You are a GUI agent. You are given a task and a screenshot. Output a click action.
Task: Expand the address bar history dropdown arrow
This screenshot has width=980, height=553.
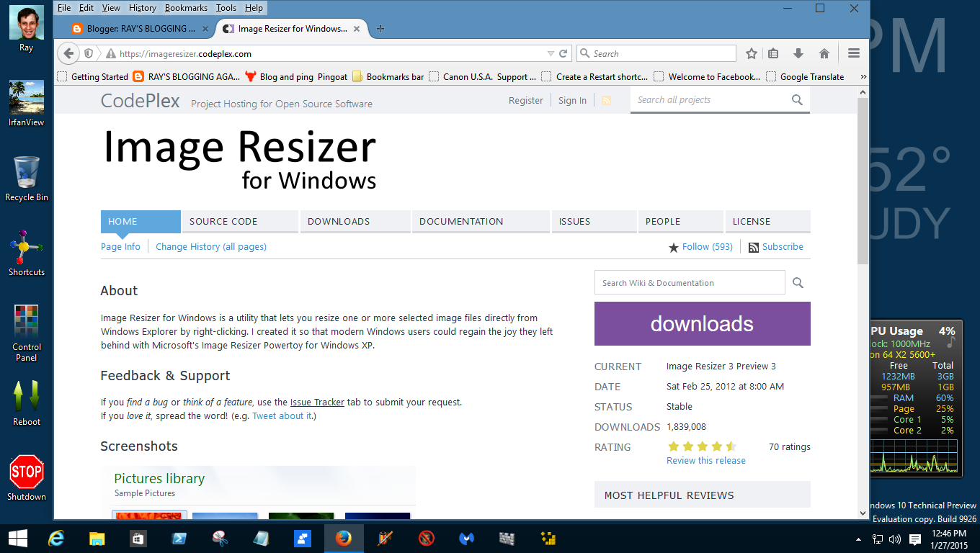click(x=551, y=53)
